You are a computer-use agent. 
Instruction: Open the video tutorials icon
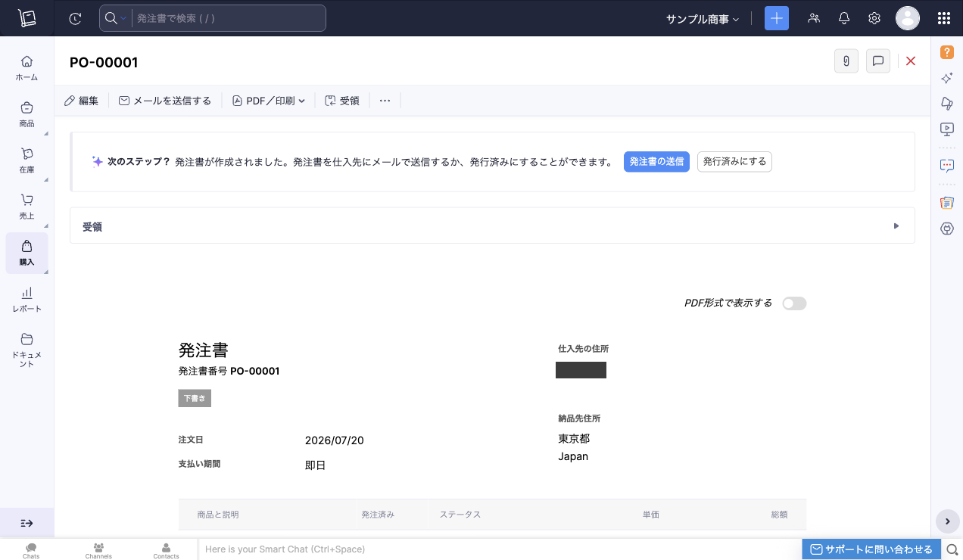point(947,129)
